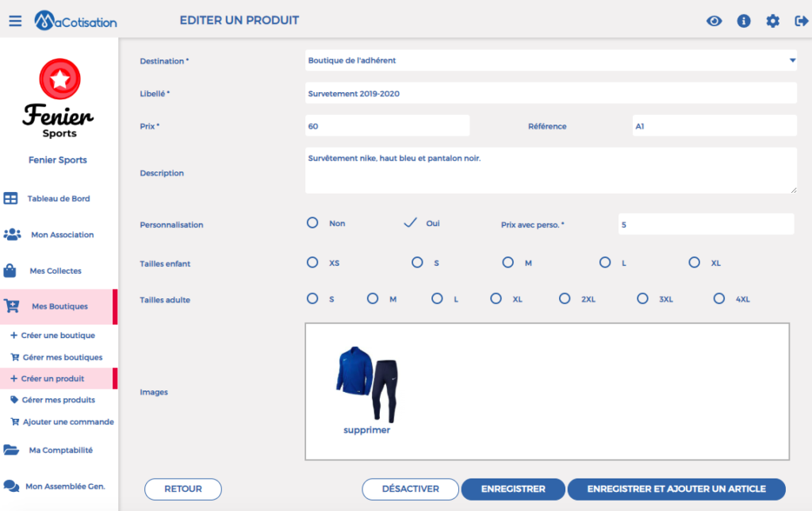Click the plus icon beside Créer une boutique

pyautogui.click(x=14, y=336)
